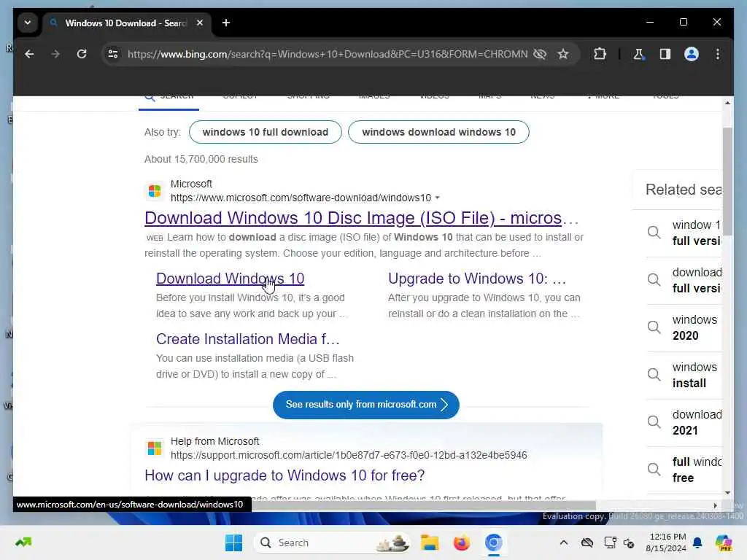
Task: Launch Firefox from the taskbar
Action: pyautogui.click(x=461, y=542)
